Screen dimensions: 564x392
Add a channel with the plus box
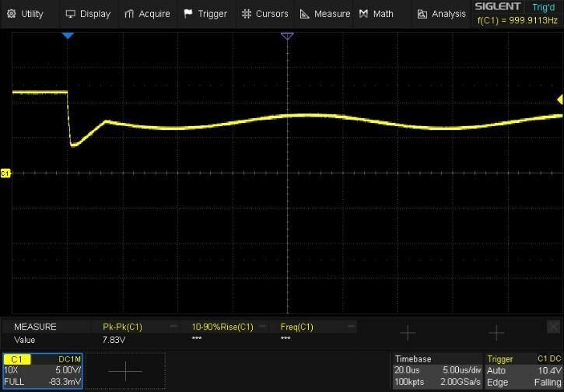(x=125, y=371)
